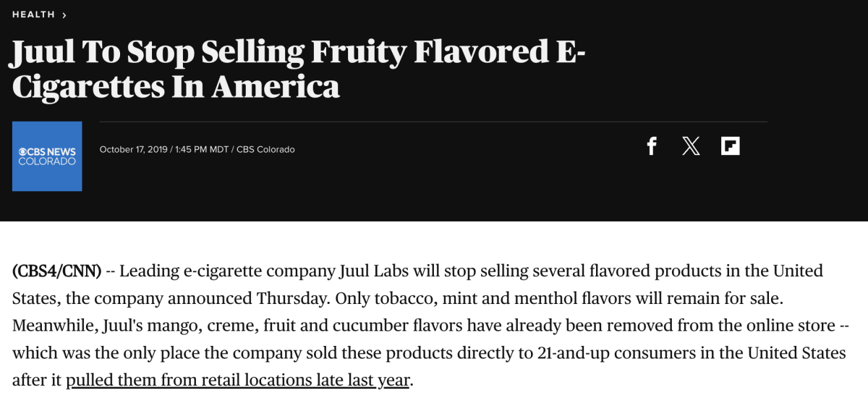Click the 1:45 PM MDT timestamp
The image size is (868, 414).
coord(202,150)
